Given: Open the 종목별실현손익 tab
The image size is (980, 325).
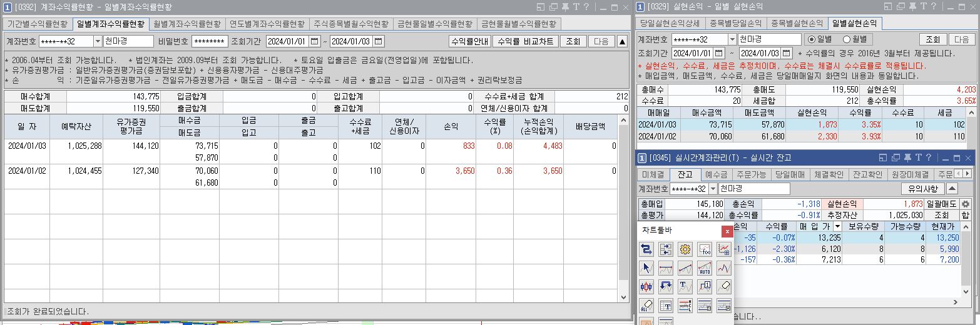Looking at the screenshot, I should tap(797, 24).
